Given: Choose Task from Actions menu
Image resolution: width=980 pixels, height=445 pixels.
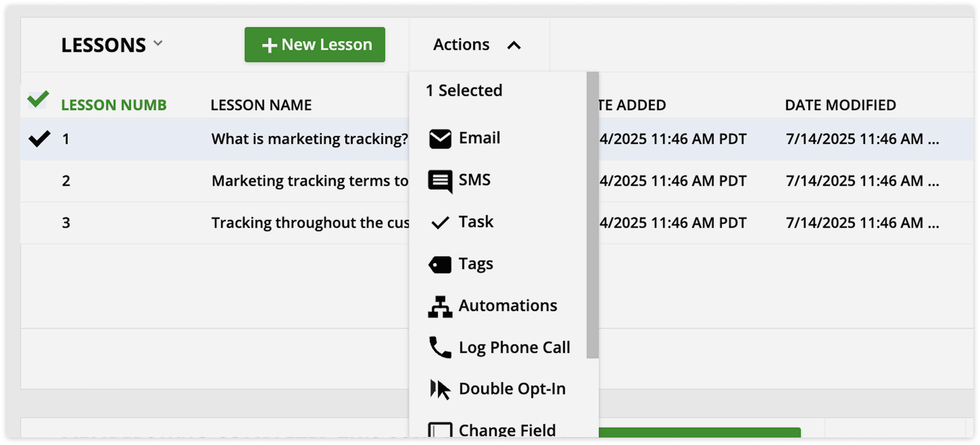Looking at the screenshot, I should (498, 222).
